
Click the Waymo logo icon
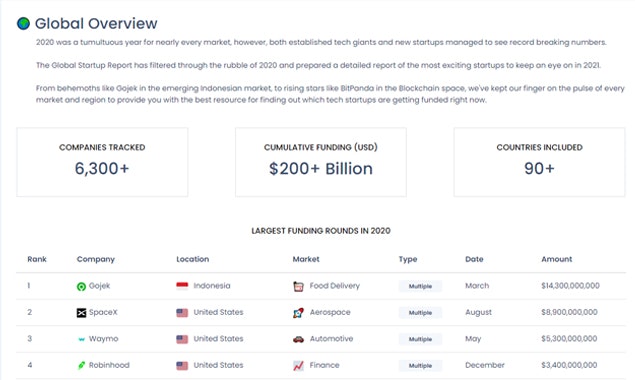pyautogui.click(x=81, y=339)
